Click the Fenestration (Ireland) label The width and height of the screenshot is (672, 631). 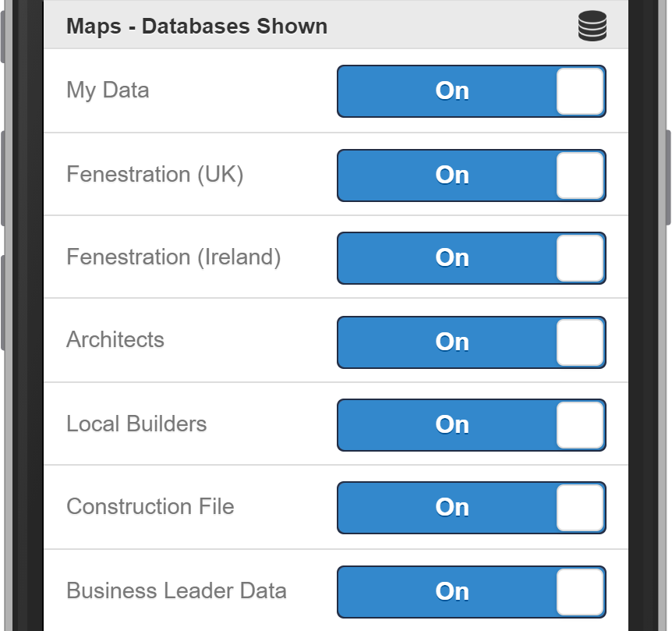[x=173, y=257]
